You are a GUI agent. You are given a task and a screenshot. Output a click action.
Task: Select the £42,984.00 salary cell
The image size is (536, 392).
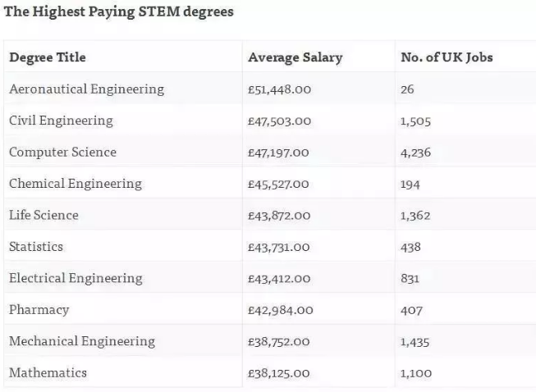(280, 311)
